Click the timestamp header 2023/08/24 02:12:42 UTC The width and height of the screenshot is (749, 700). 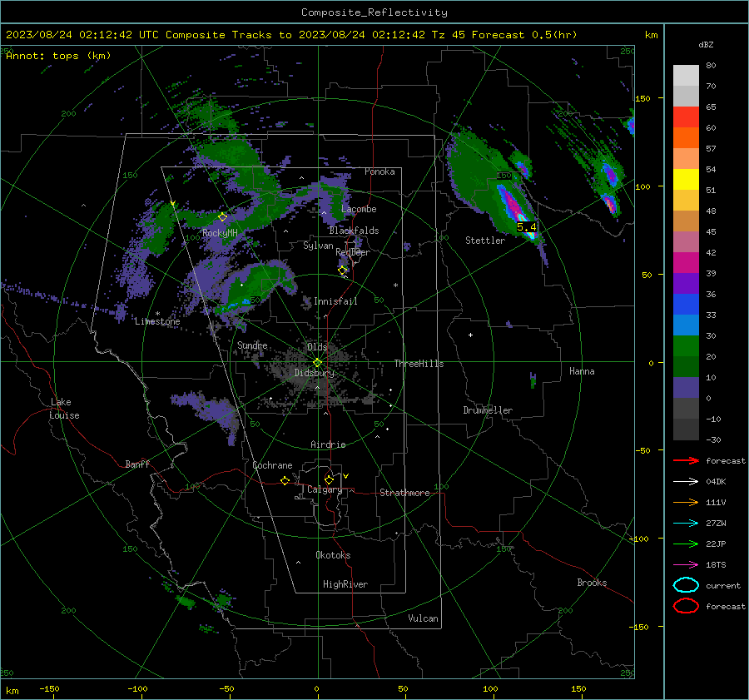82,35
